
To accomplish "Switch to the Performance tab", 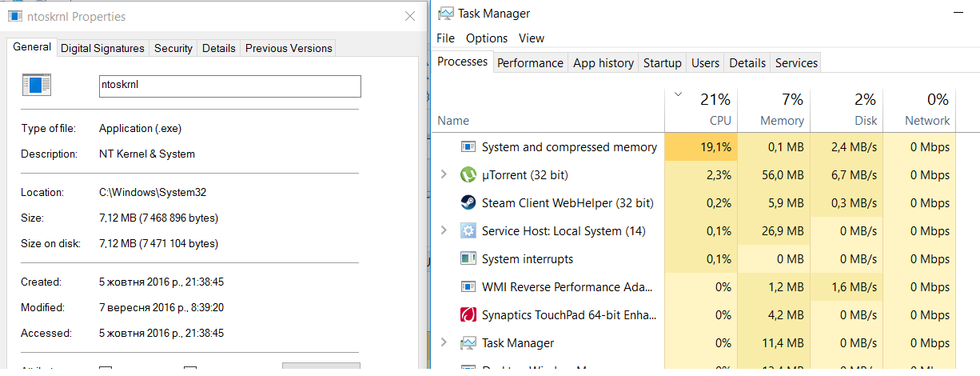I will click(x=530, y=62).
